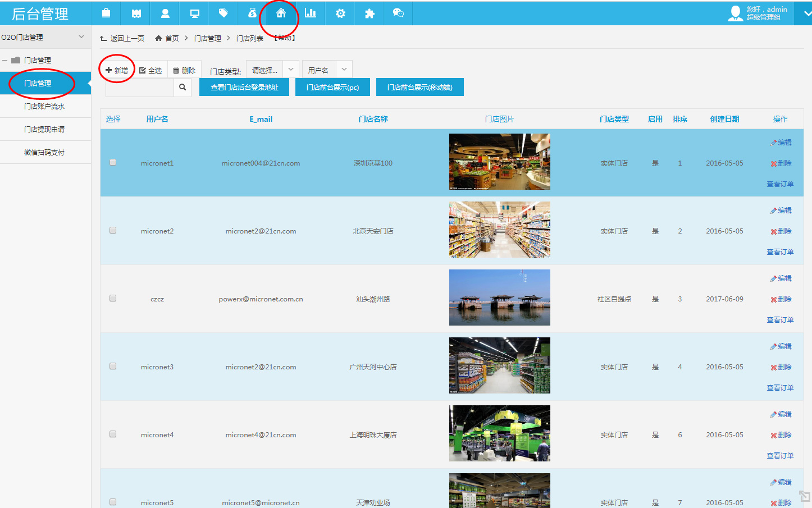Click the 全选 select-all button
This screenshot has height=508, width=812.
click(x=150, y=70)
